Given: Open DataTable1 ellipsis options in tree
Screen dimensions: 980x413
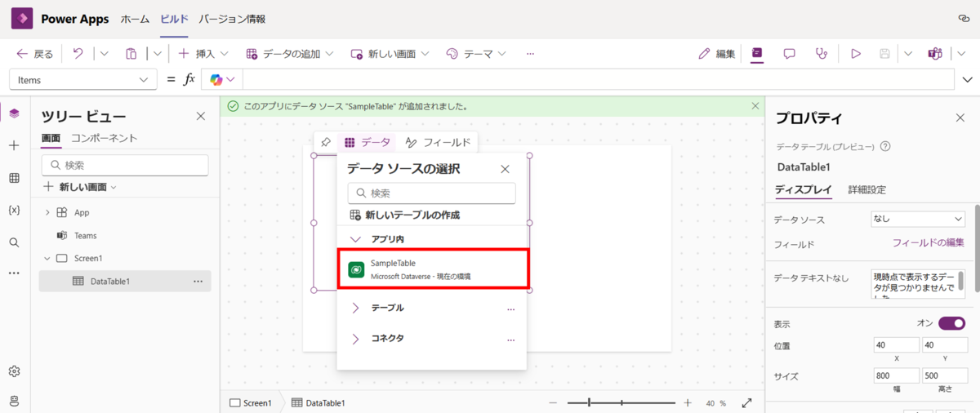Looking at the screenshot, I should coord(198,281).
